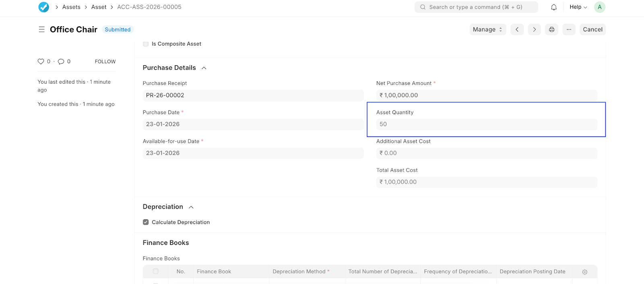Screen dimensions: 644x284
Task: Open Finance Books table settings gear
Action: tap(584, 272)
